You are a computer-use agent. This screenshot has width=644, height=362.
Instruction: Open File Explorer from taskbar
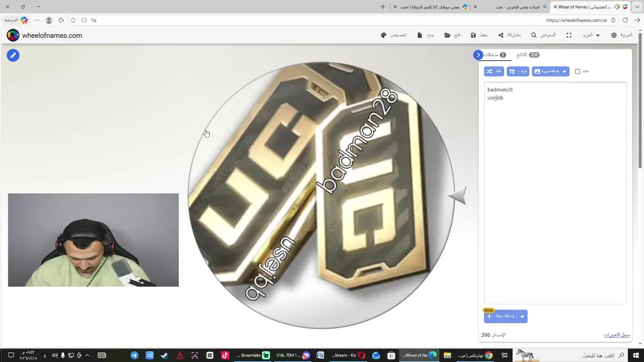tap(447, 355)
